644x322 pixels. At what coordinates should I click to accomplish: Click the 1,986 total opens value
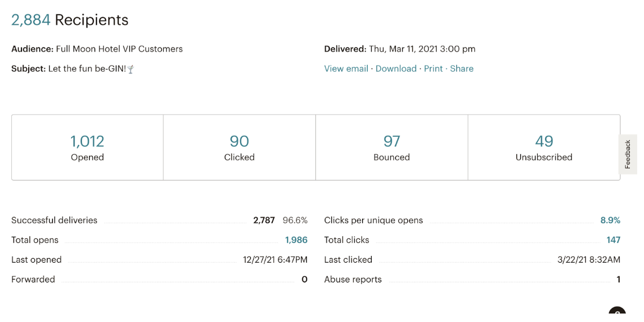[296, 240]
